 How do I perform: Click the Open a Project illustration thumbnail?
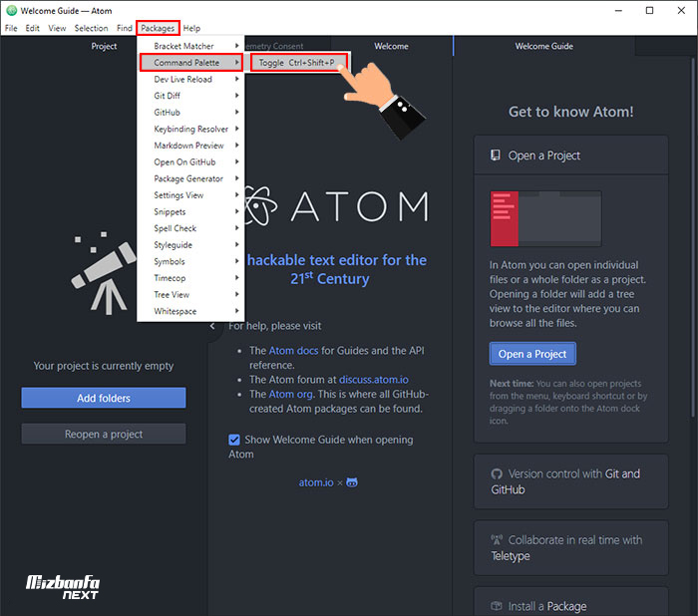coord(545,218)
